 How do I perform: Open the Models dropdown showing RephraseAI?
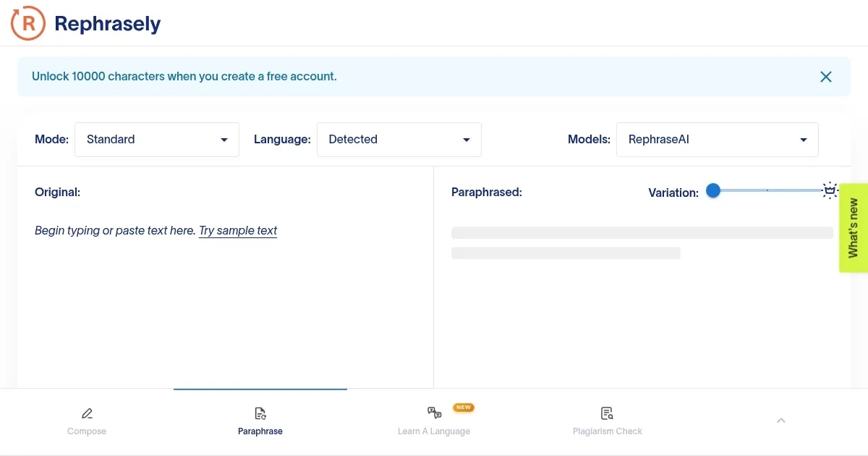717,140
